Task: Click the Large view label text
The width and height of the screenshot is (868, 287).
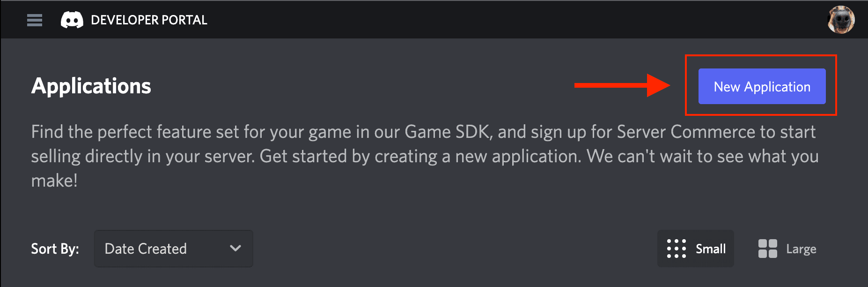Action: (x=801, y=249)
